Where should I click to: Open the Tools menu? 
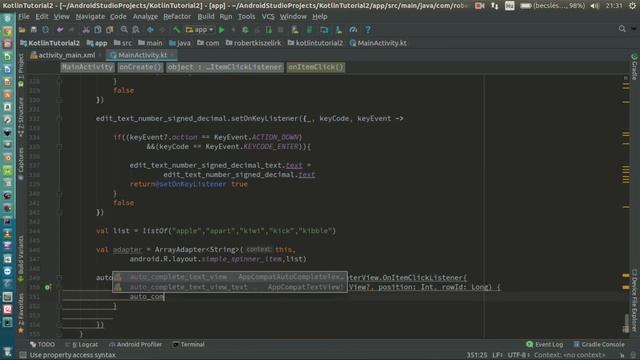coord(246,17)
